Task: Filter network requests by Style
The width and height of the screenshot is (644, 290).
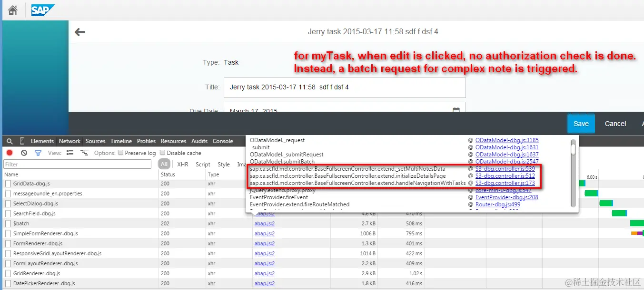Action: click(x=224, y=164)
